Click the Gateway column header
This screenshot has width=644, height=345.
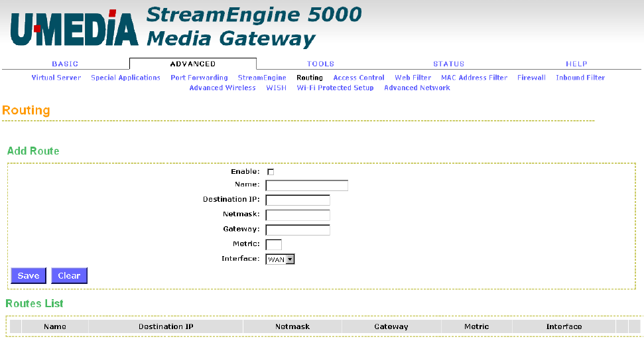391,326
